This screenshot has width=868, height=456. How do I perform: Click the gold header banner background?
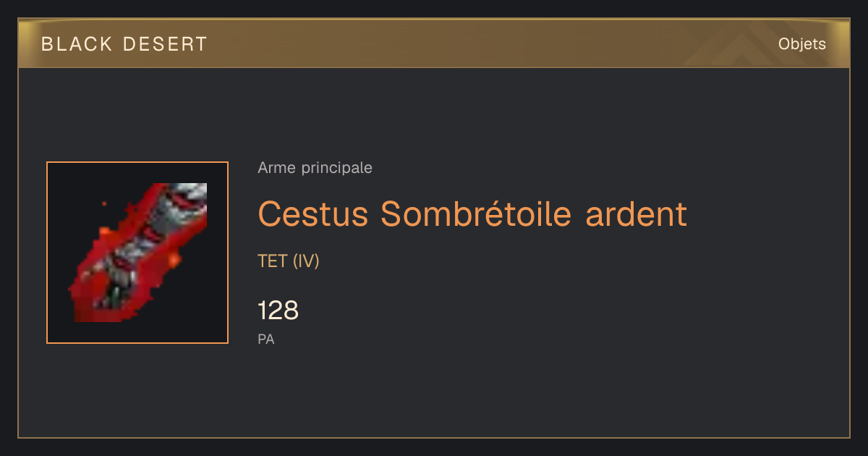click(x=434, y=44)
